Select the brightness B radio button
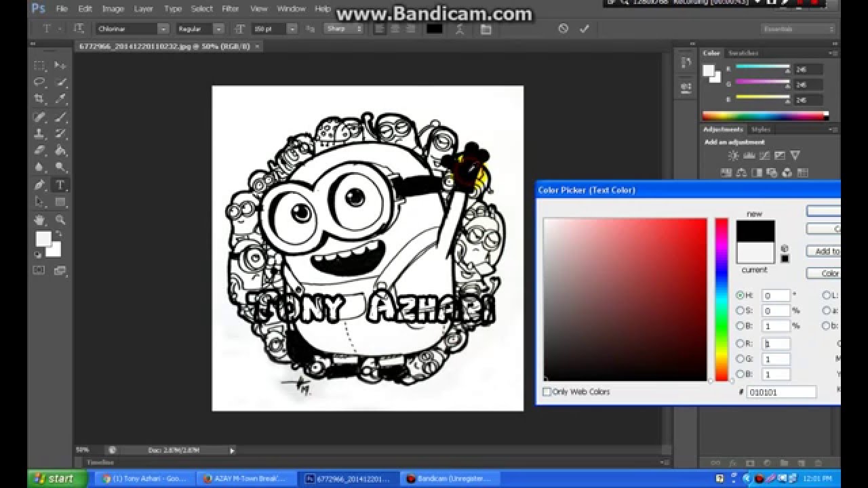Screen dimensions: 868x488 click(740, 326)
